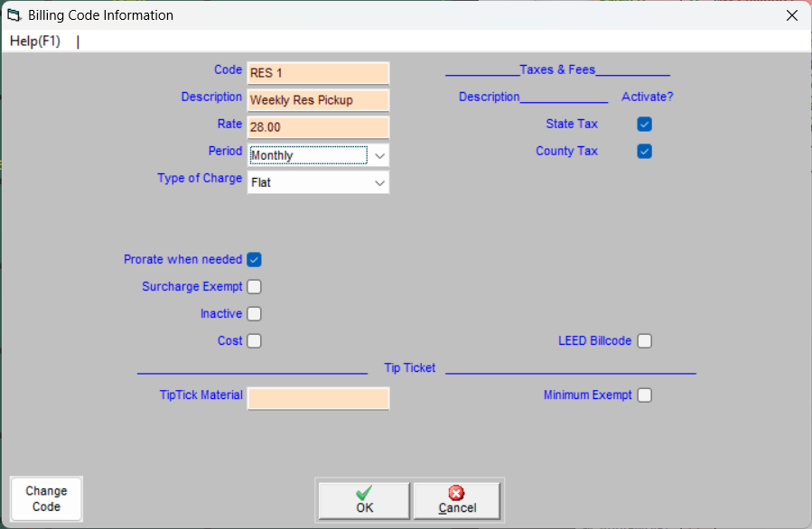Screen dimensions: 812x529
Task: Open the Help(F1) menu
Action: [35, 42]
